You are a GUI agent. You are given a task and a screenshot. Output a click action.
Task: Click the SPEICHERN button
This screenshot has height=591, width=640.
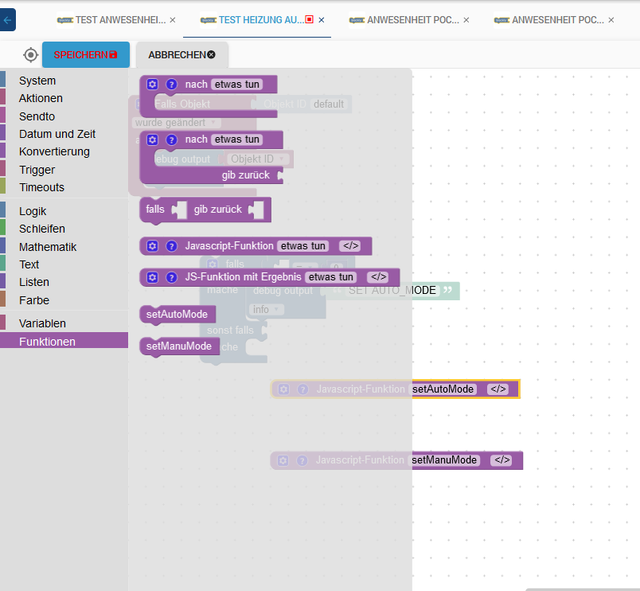86,55
